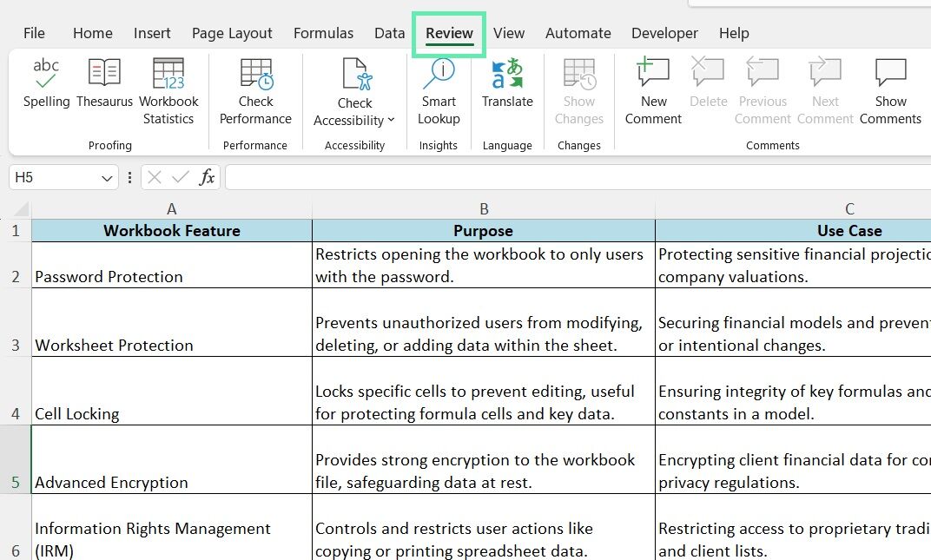Select the Review tab

(x=450, y=33)
